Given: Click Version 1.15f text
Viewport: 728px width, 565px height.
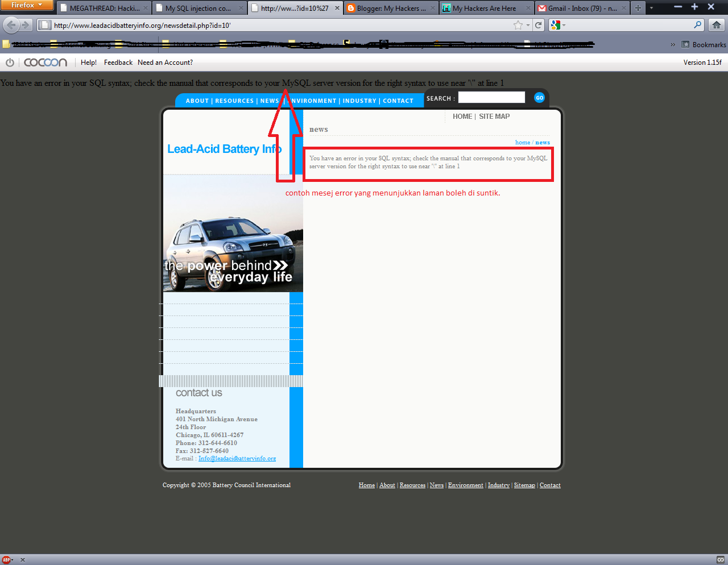Looking at the screenshot, I should coord(702,63).
